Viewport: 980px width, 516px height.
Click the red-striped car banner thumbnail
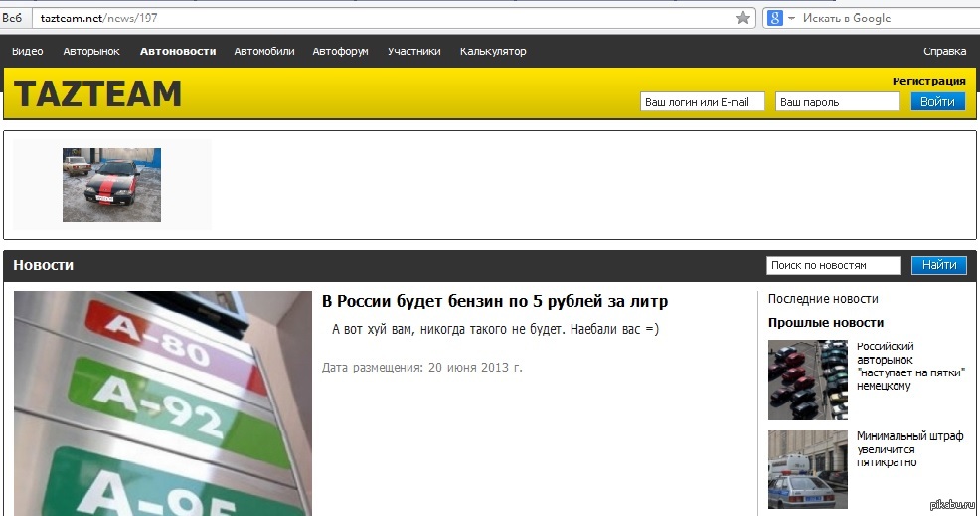point(111,185)
